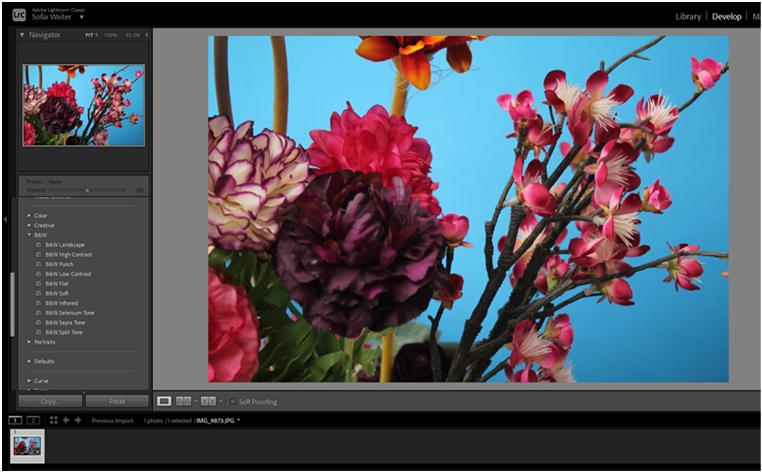Apply the B&W Punch preset
Viewport: 762px width, 472px height.
[59, 264]
